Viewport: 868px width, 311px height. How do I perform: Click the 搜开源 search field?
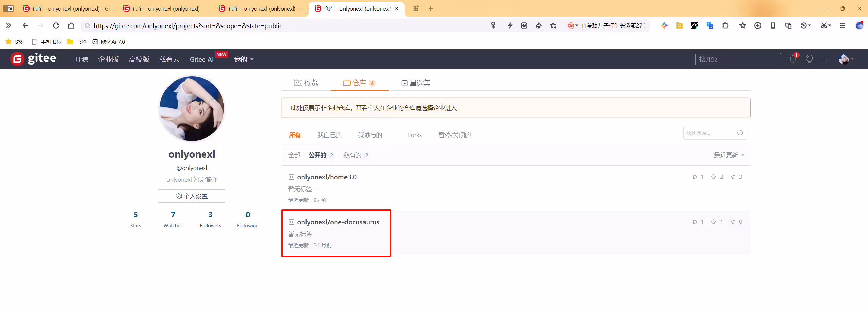coord(738,59)
